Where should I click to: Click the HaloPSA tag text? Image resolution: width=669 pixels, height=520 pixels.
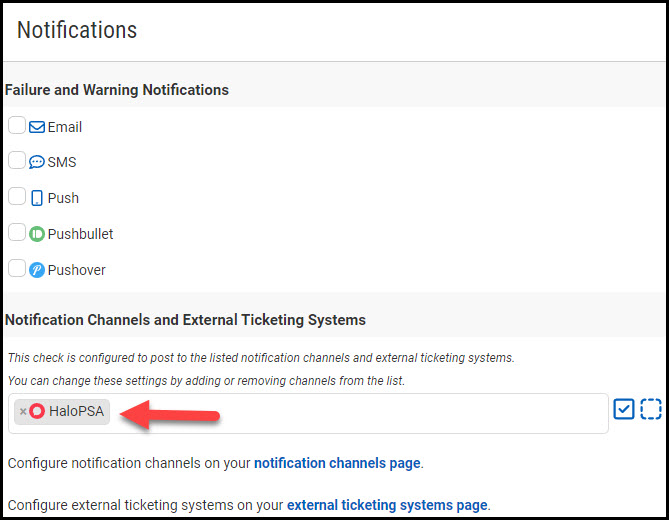pos(76,411)
